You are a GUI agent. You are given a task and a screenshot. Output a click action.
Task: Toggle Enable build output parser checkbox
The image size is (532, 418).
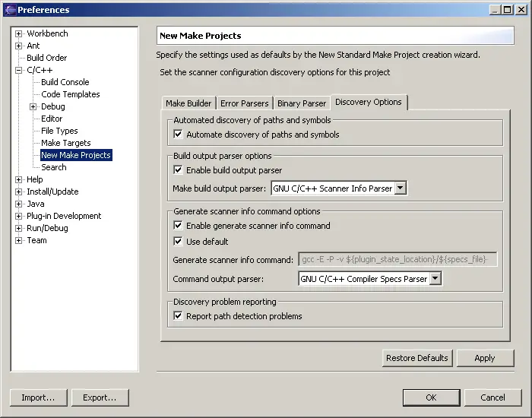(179, 170)
